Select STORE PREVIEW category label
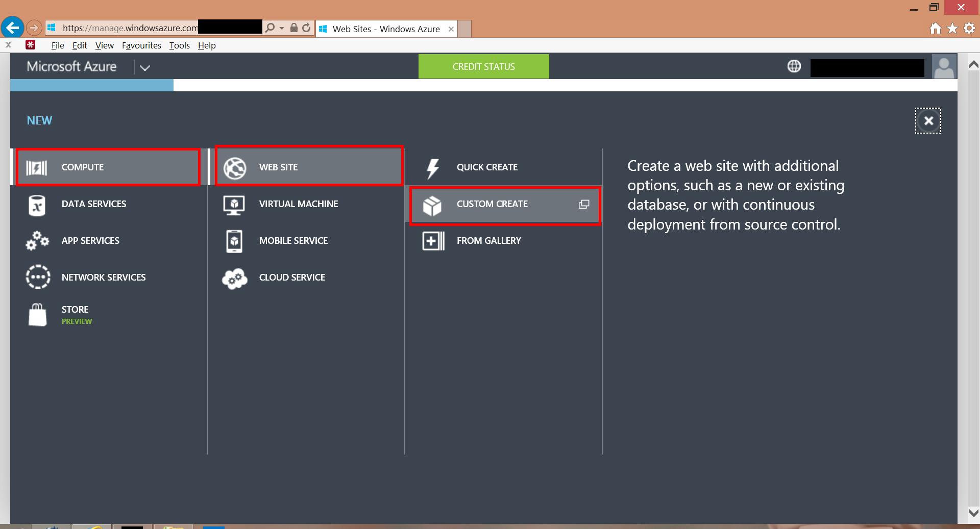Image resolution: width=980 pixels, height=529 pixels. 77,315
